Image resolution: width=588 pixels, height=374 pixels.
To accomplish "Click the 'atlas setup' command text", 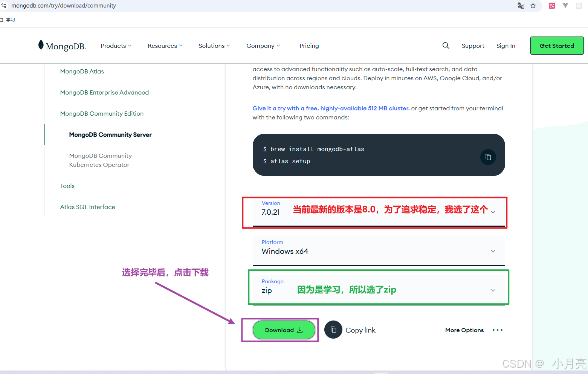I will click(x=290, y=161).
